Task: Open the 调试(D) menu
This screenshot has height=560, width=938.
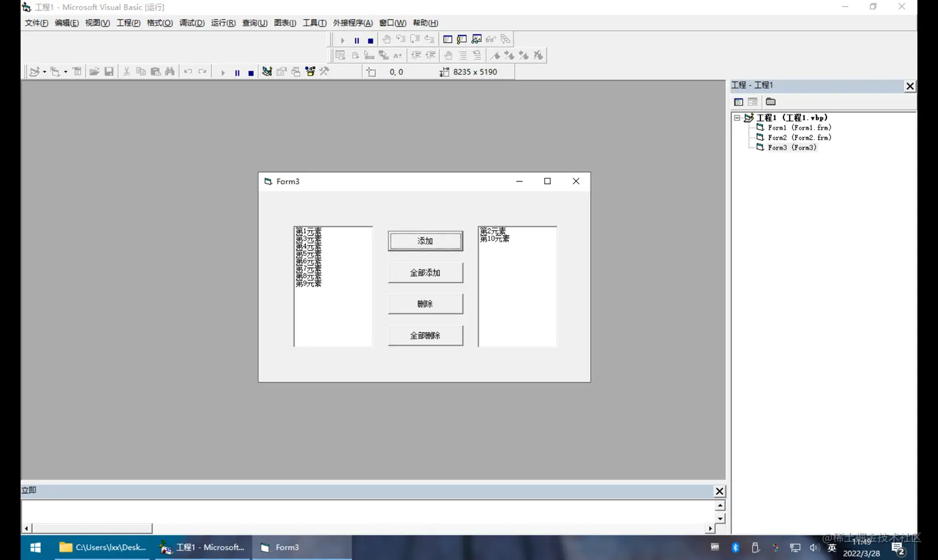Action: [x=192, y=23]
